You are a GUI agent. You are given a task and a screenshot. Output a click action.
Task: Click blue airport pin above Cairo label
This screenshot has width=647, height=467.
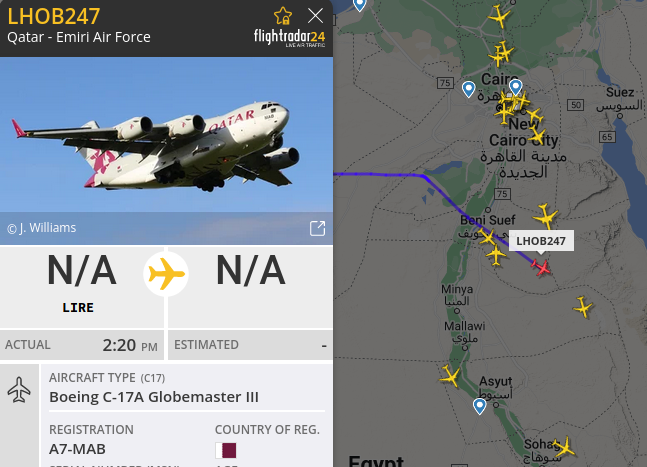coord(515,87)
